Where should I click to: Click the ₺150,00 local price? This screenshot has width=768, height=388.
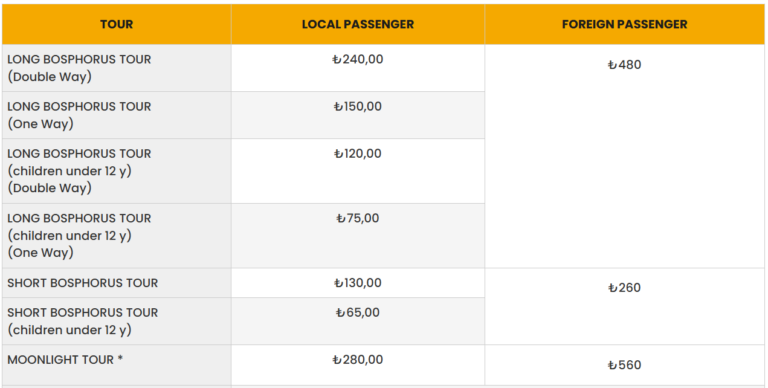pyautogui.click(x=358, y=107)
